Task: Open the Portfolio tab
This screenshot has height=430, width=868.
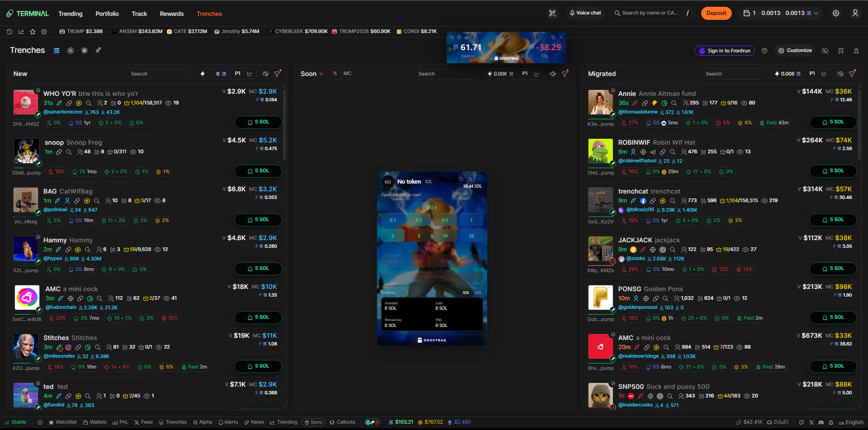Action: 107,14
